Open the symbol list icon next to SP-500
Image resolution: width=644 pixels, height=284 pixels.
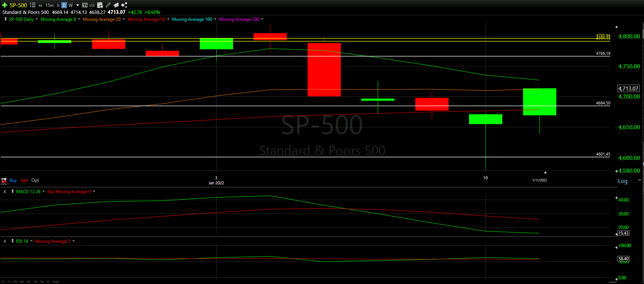(33, 5)
